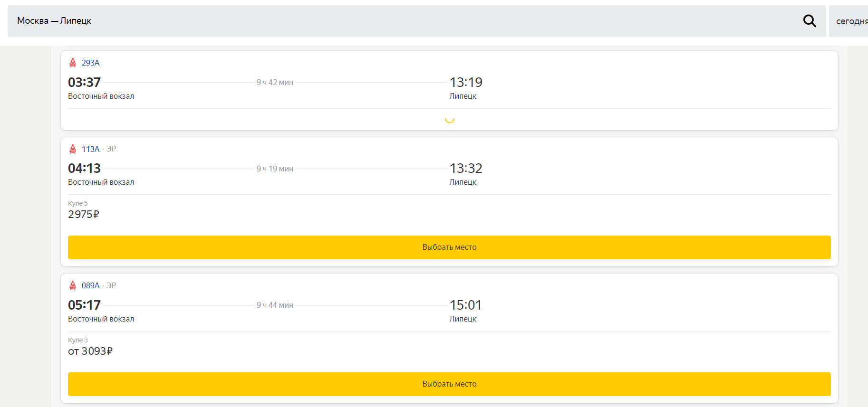Open train 089A details link

pos(90,285)
